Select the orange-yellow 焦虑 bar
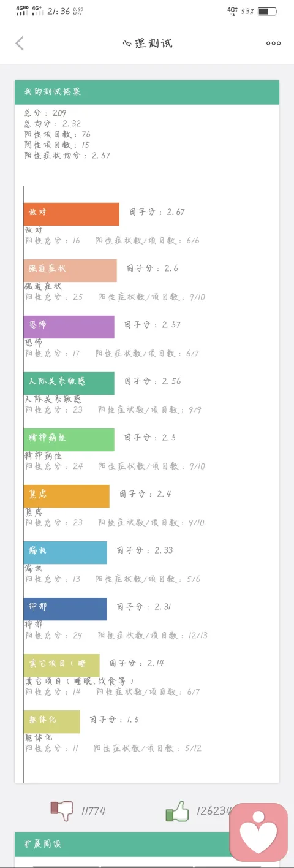The height and width of the screenshot is (868, 294). (66, 496)
